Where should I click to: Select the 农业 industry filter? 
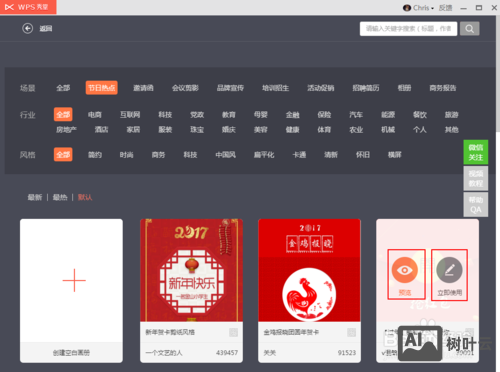tap(356, 129)
